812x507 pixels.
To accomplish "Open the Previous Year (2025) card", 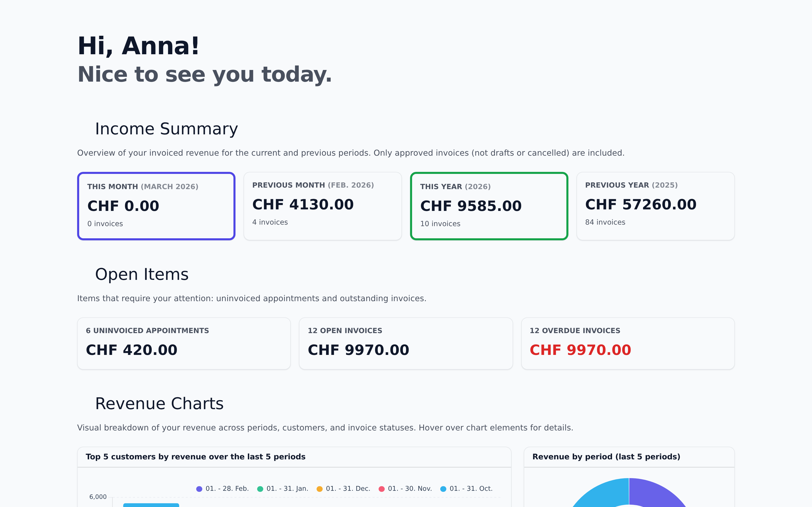I will 655,206.
